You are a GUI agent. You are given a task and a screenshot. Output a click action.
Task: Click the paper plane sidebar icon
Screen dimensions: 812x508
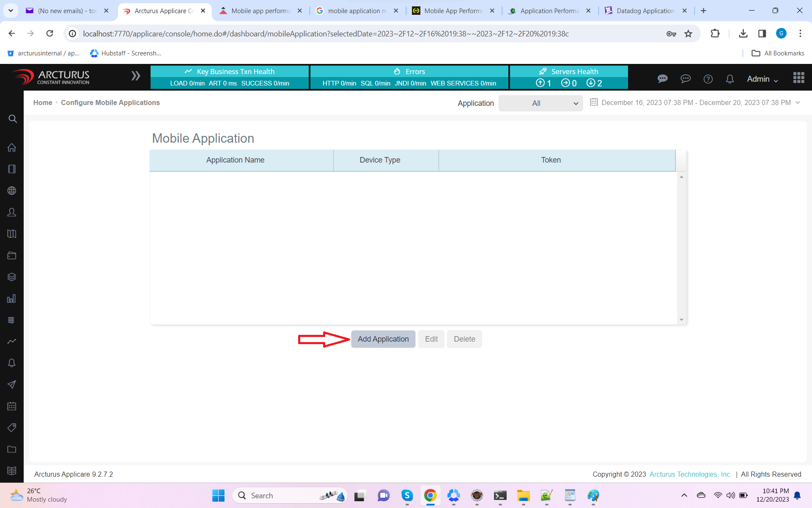(12, 384)
